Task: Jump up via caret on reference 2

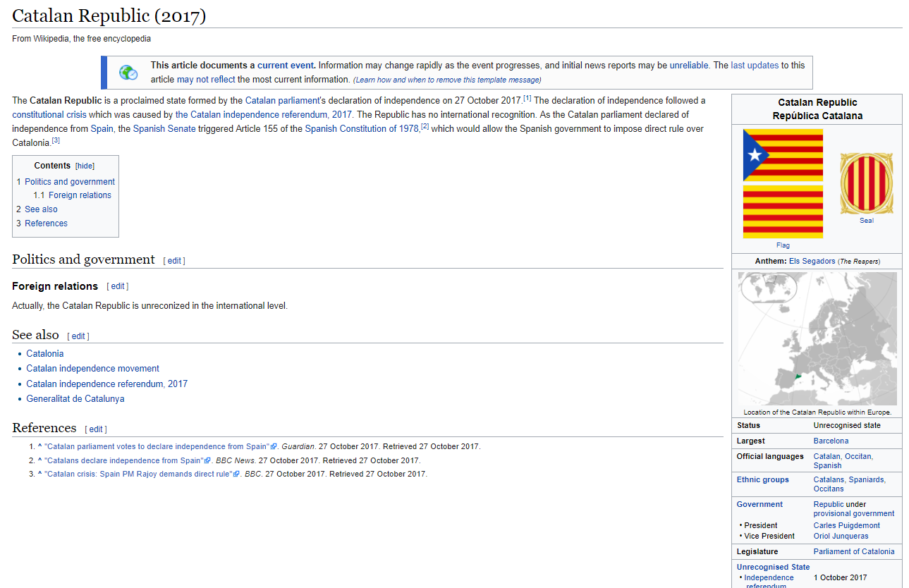Action: [40, 461]
